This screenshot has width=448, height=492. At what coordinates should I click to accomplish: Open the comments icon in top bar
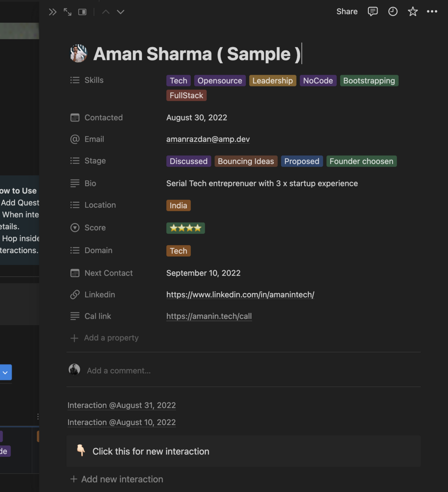tap(373, 12)
